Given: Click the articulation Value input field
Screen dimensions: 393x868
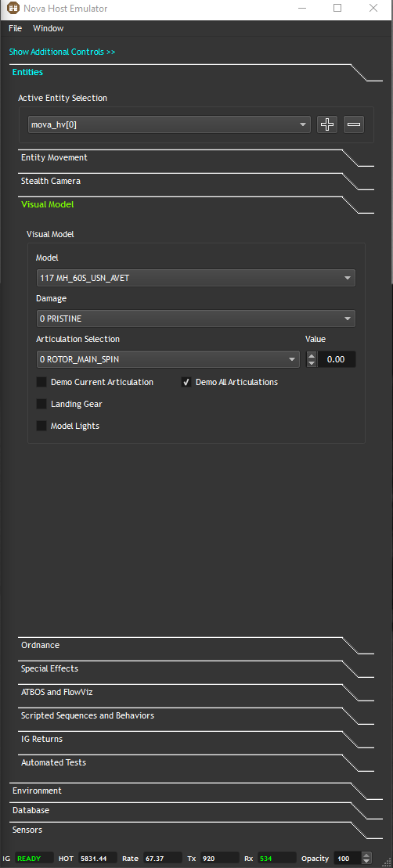Looking at the screenshot, I should tap(336, 359).
